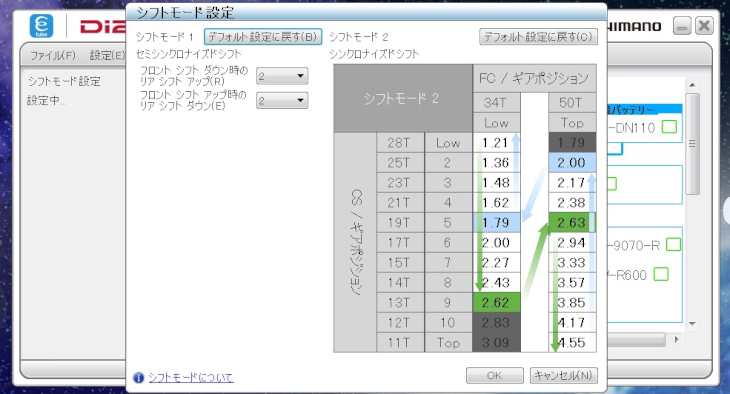
Task: Click the dark 2.83 cell
Action: click(x=496, y=323)
